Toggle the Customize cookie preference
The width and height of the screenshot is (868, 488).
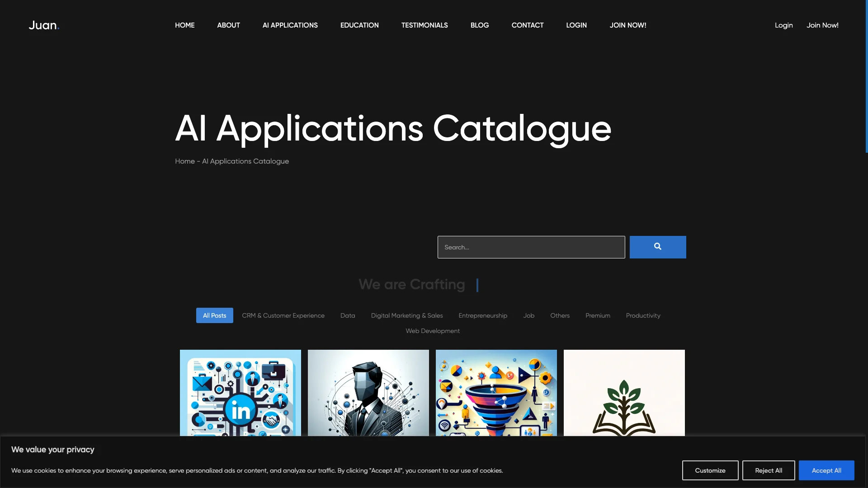[710, 470]
